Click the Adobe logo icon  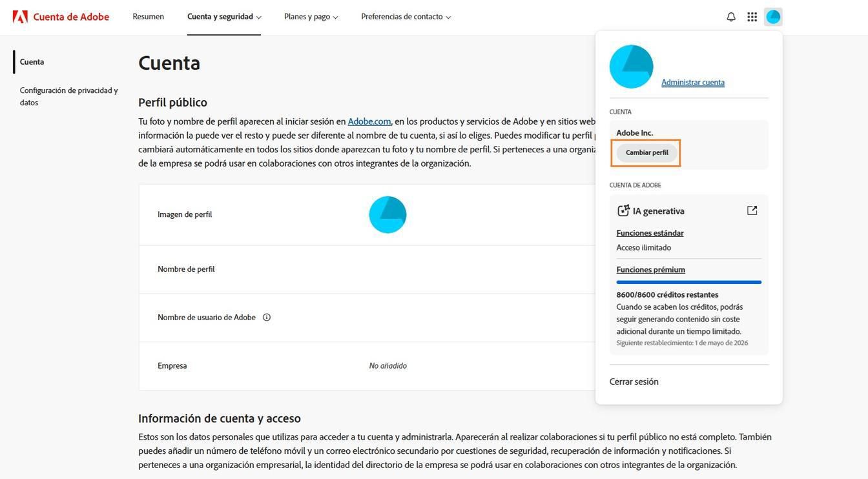(20, 17)
